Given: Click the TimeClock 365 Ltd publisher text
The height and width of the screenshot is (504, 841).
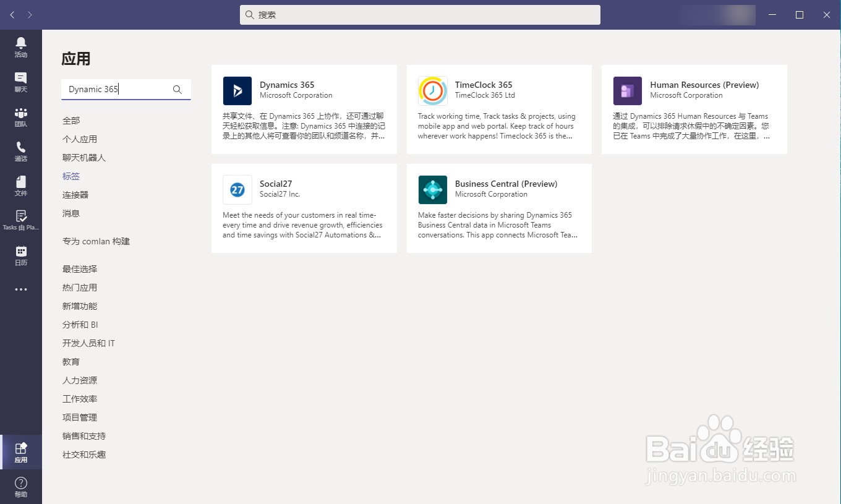Looking at the screenshot, I should point(485,95).
